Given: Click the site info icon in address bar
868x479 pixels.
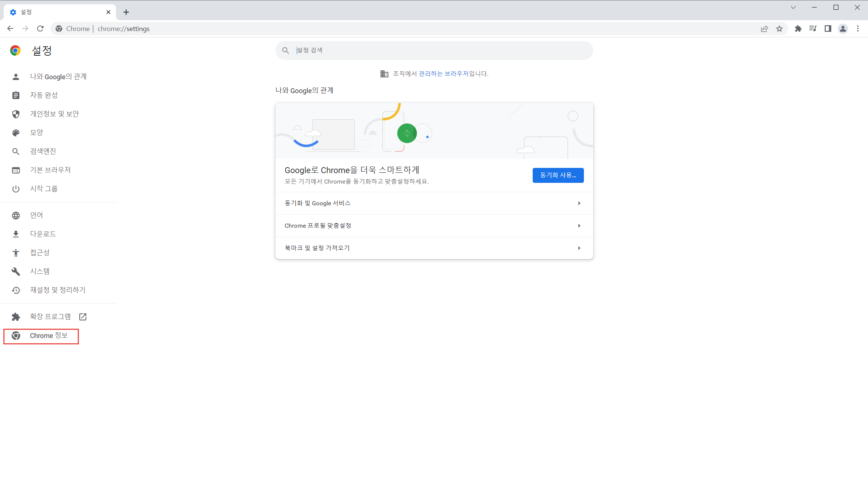Looking at the screenshot, I should pyautogui.click(x=59, y=28).
